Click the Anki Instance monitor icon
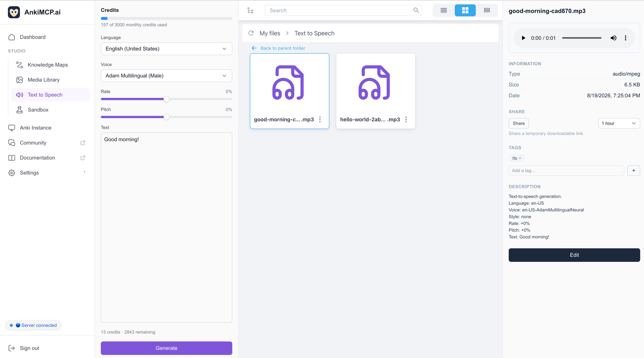The width and height of the screenshot is (644, 358). [x=12, y=128]
